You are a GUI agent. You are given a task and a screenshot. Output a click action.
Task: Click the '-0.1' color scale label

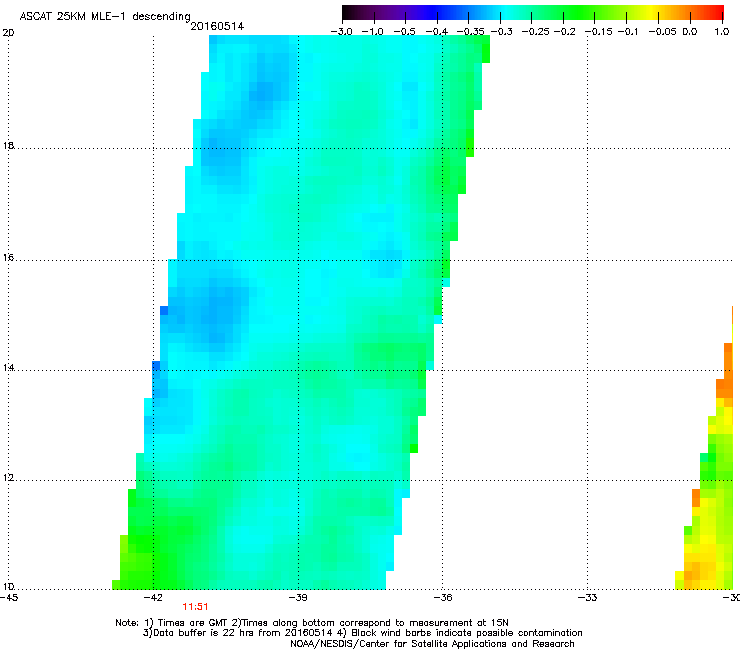pos(628,32)
